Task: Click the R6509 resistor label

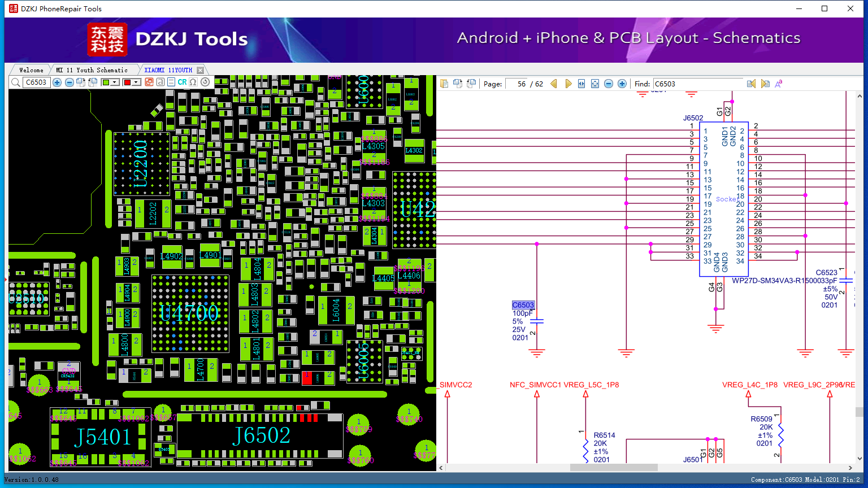Action: 761,419
